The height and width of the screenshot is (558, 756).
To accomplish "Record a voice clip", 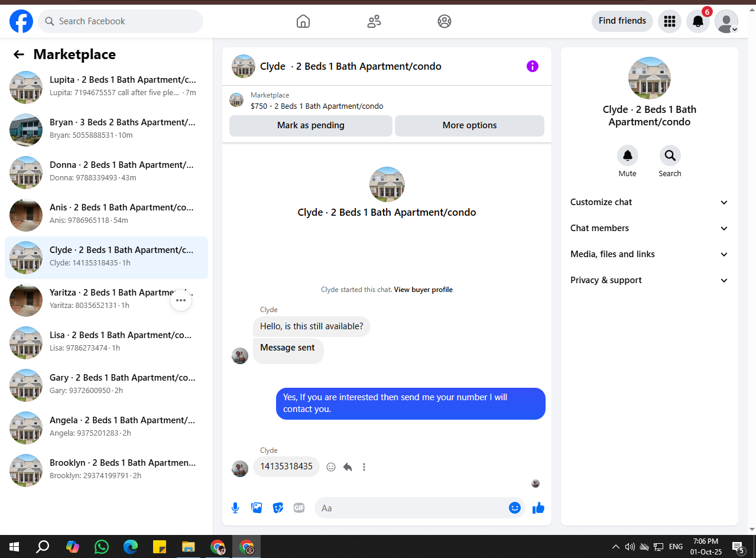I will click(235, 508).
